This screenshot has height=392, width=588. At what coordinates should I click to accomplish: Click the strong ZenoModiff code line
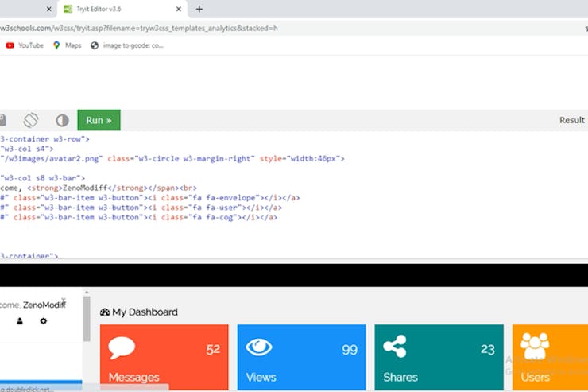(x=99, y=188)
